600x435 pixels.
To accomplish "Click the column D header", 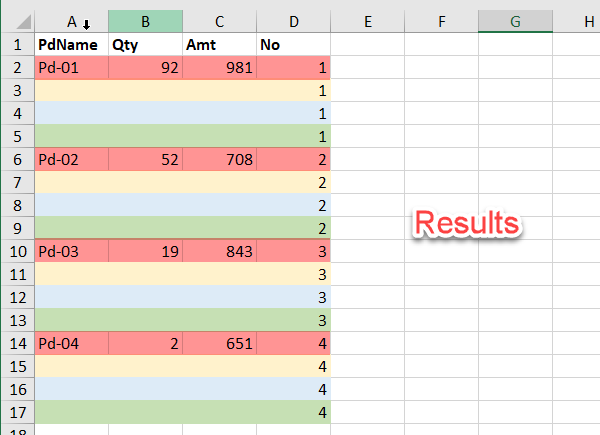I will (293, 21).
